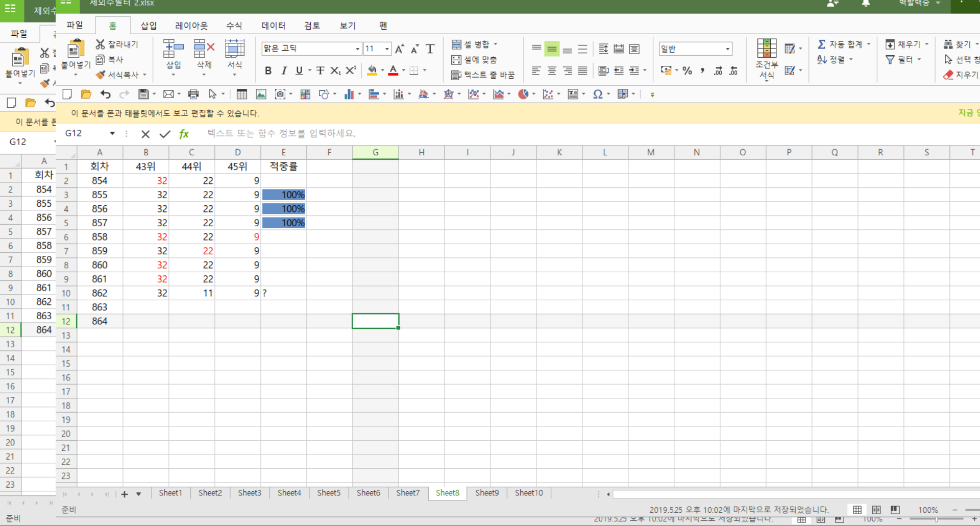Expand the font size dropdown

387,49
